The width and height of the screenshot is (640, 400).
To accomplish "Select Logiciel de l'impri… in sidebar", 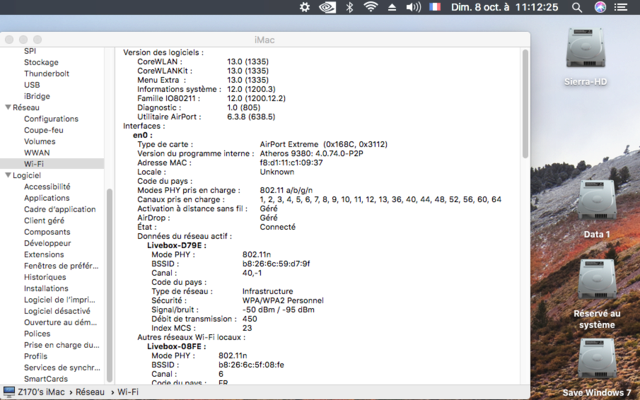I will click(x=59, y=300).
